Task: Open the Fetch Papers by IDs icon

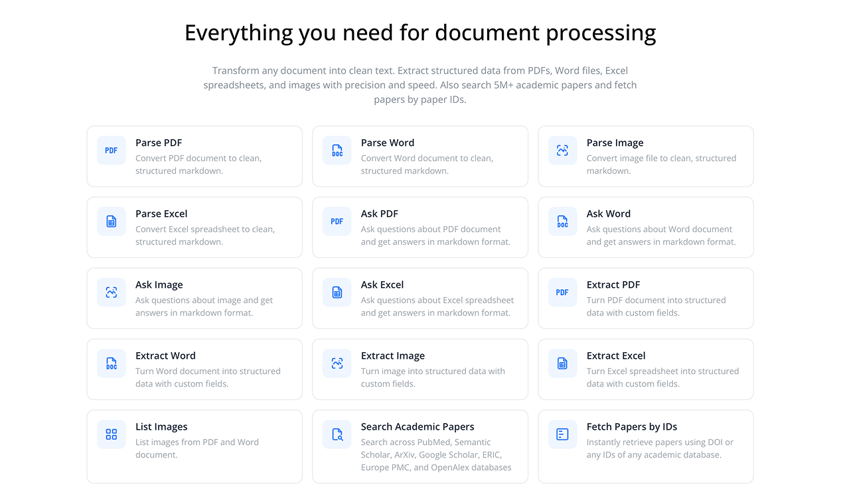Action: tap(562, 434)
